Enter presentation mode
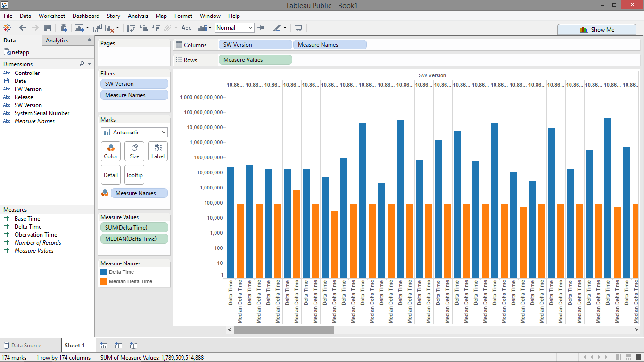Viewport: 644px width, 362px height. 298,28
